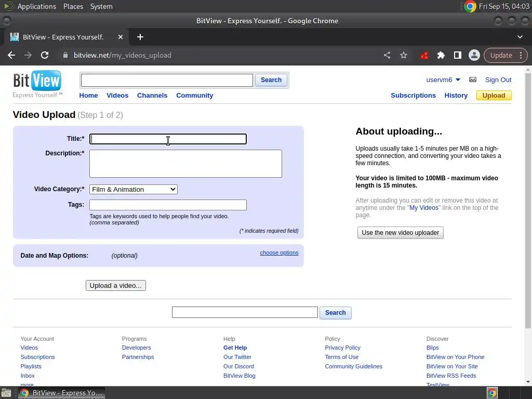Open the Terms of Use link
This screenshot has width=532, height=399.
[341, 357]
